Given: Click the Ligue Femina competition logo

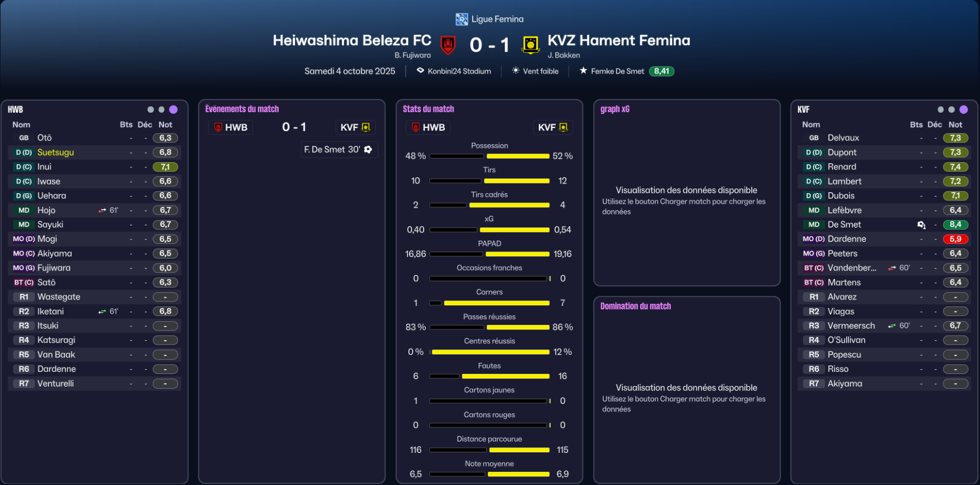Looking at the screenshot, I should pos(462,20).
